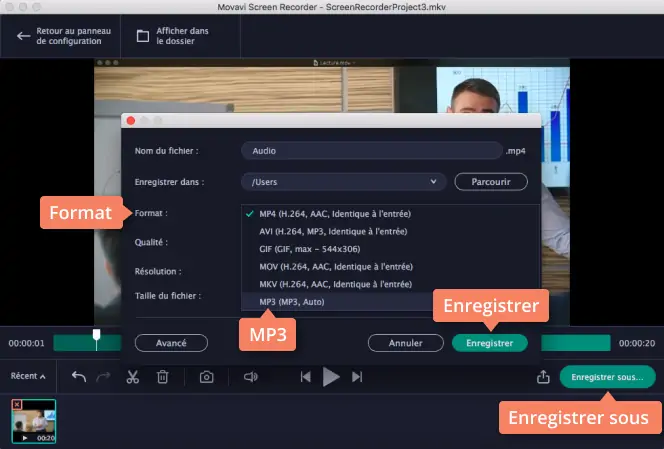Click the trash delete icon
This screenshot has height=449, width=664.
[163, 377]
